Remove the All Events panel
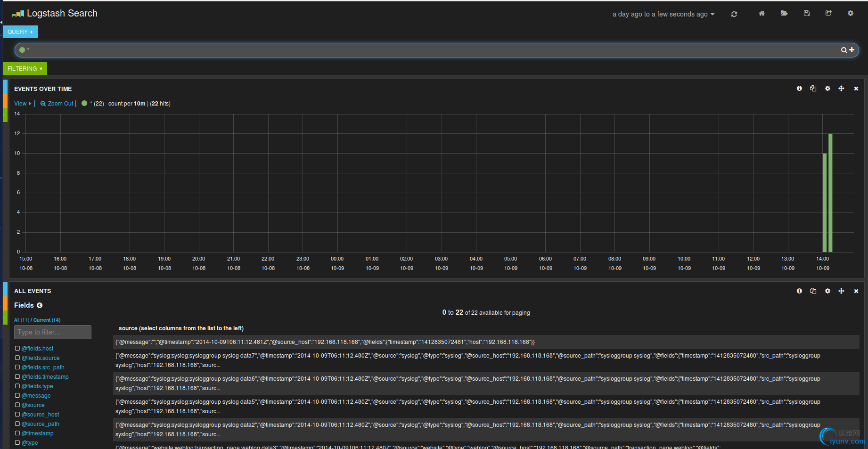Screen dimensions: 868x449 (x=856, y=291)
